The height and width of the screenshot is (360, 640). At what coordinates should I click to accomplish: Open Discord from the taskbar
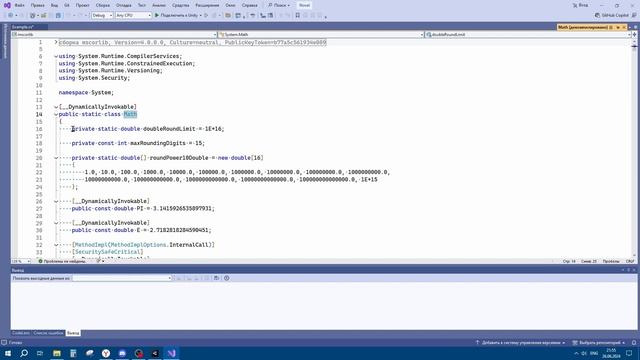click(122, 353)
